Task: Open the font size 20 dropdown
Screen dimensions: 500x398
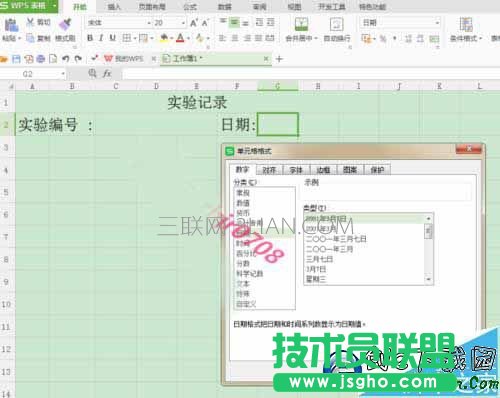Action: 183,23
